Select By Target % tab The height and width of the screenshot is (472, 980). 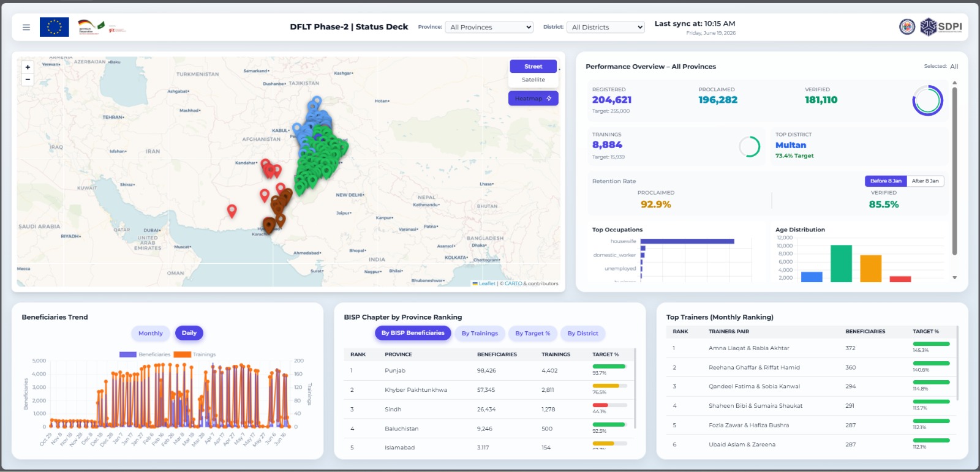coord(532,334)
